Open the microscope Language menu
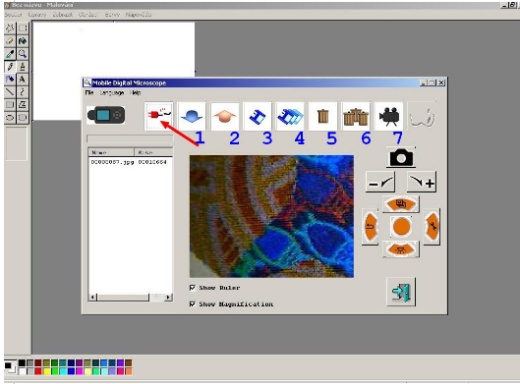Screen dimensions: 520x384 point(112,92)
